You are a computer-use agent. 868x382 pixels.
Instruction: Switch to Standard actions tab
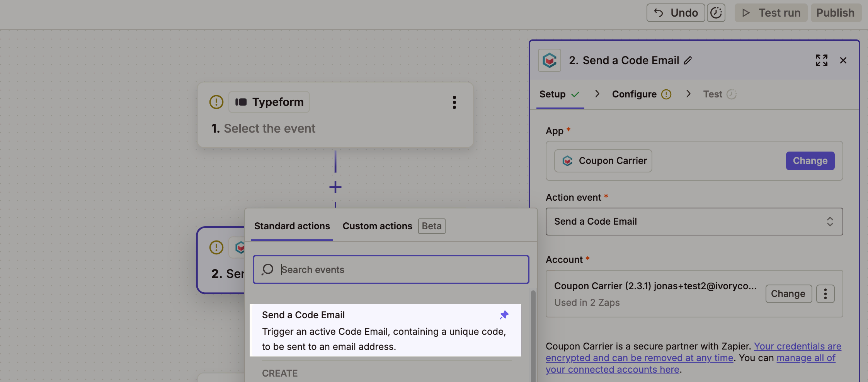coord(292,226)
